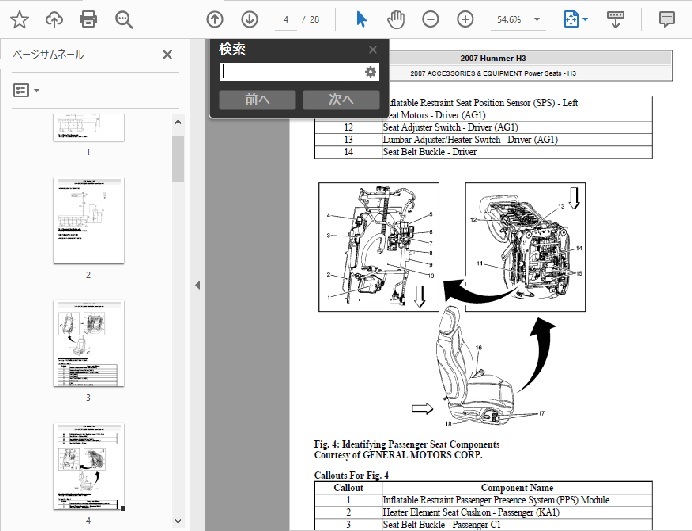Choose the arrow selection tool

point(361,19)
